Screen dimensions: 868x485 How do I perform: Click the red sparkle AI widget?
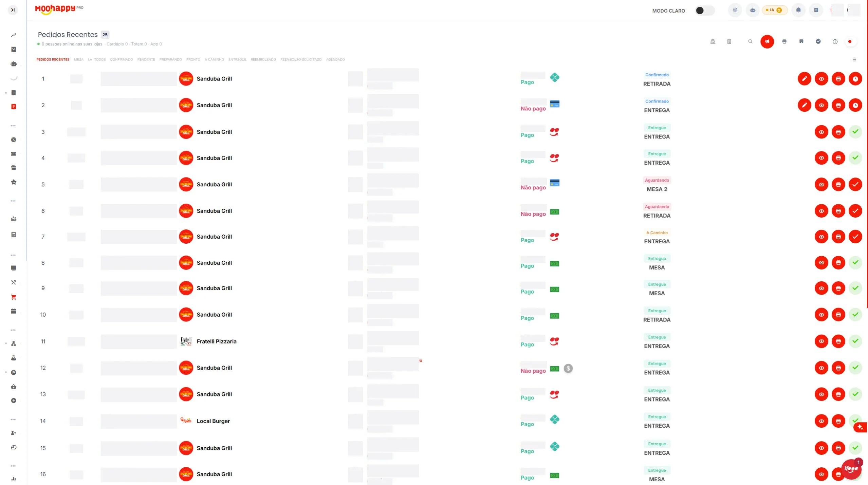860,427
